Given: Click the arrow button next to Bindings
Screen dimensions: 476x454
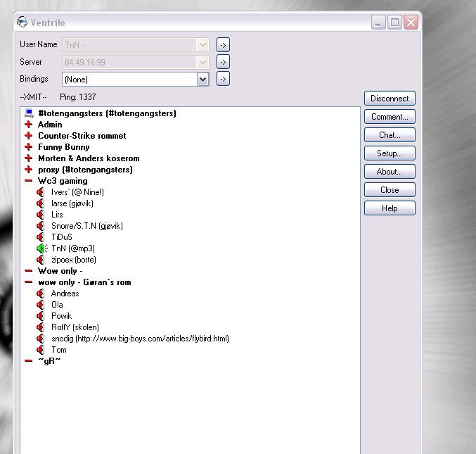Looking at the screenshot, I should click(x=223, y=79).
